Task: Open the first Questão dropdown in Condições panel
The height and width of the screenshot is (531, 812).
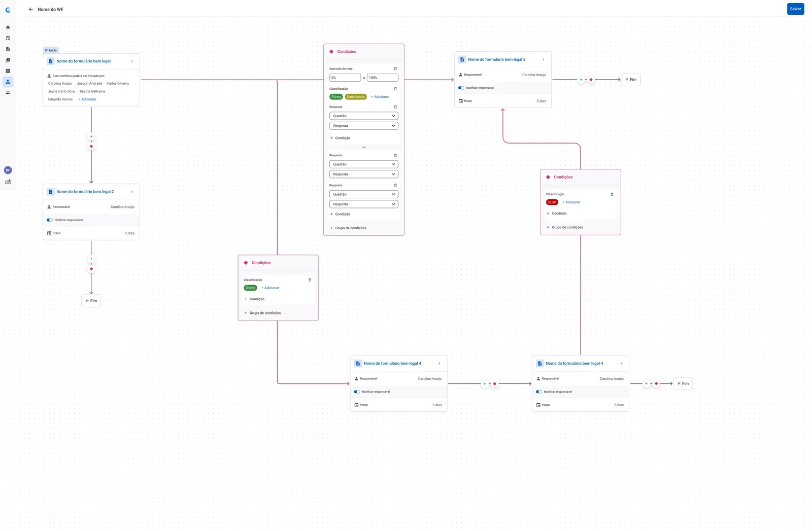Action: (x=363, y=116)
